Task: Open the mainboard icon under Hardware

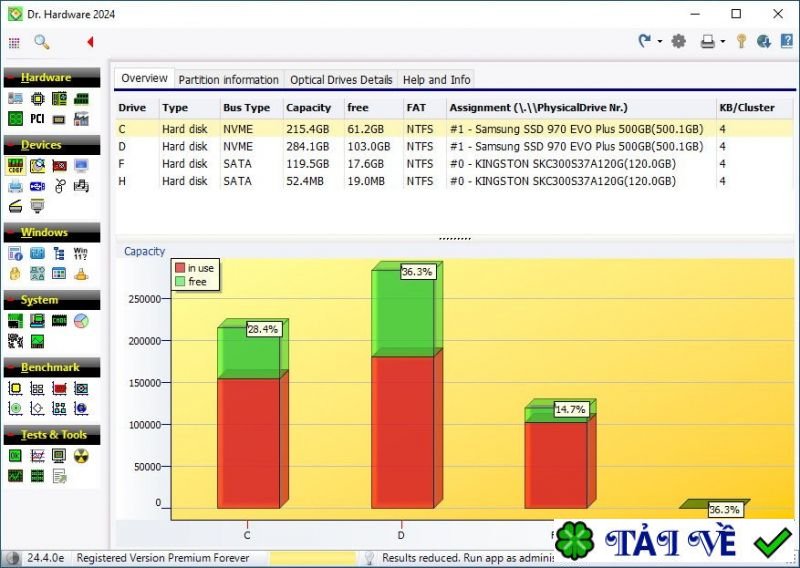Action: [x=59, y=98]
